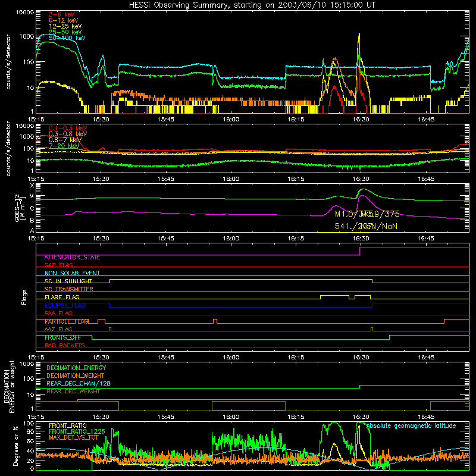Select the FLARE_FLAG label

click(x=62, y=297)
